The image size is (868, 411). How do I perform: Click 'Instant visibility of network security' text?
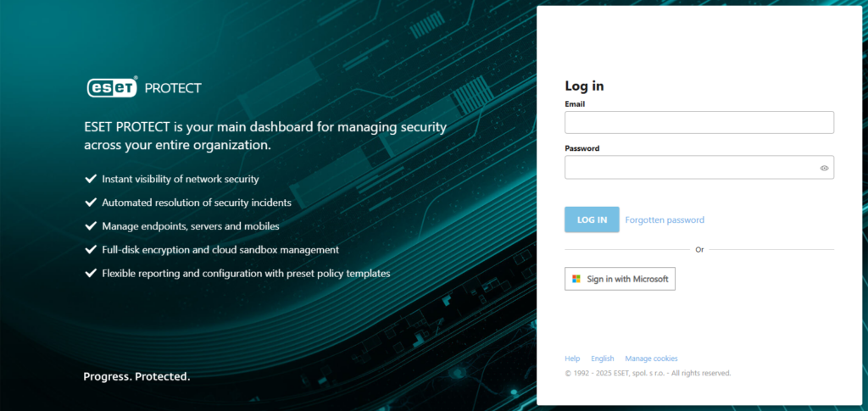[181, 179]
